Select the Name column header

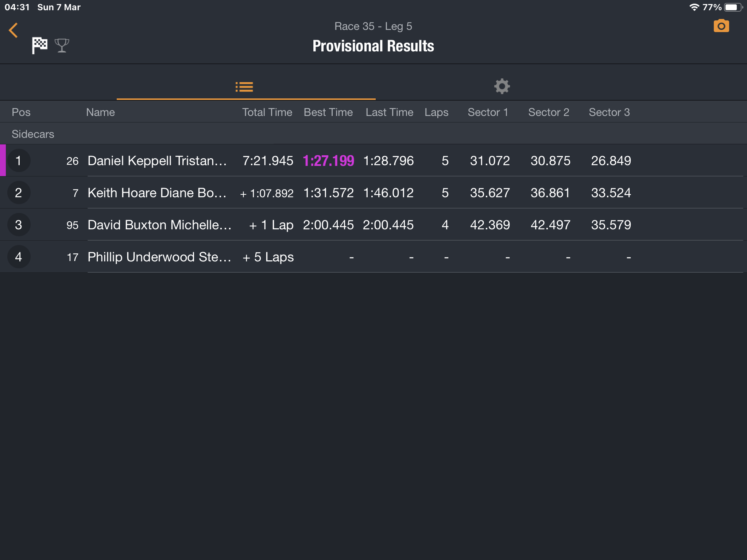click(100, 112)
